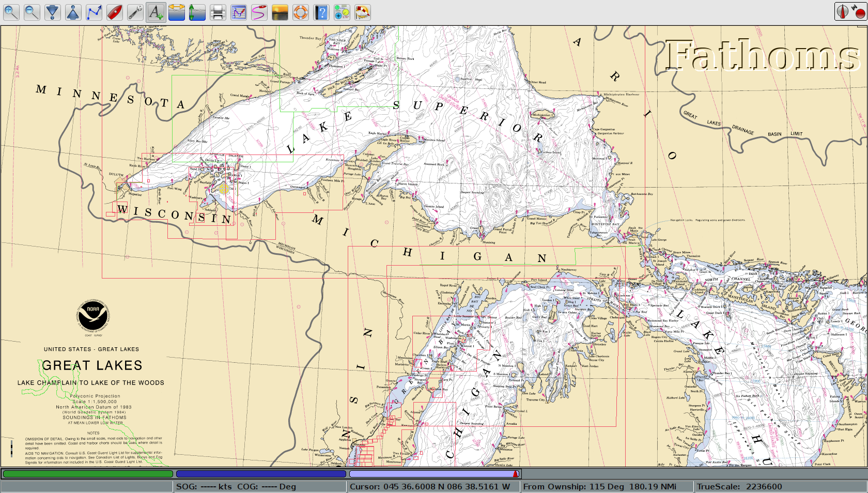Click the Print chart printer icon

218,12
